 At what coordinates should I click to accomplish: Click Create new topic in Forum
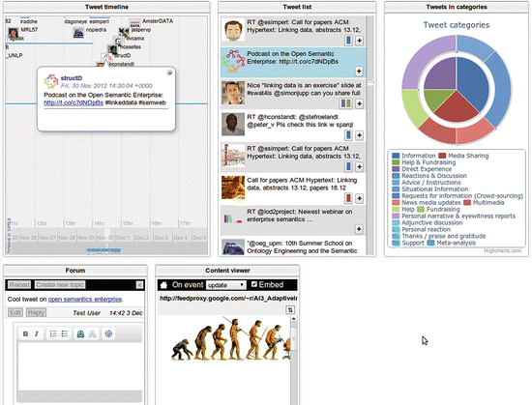tap(60, 285)
